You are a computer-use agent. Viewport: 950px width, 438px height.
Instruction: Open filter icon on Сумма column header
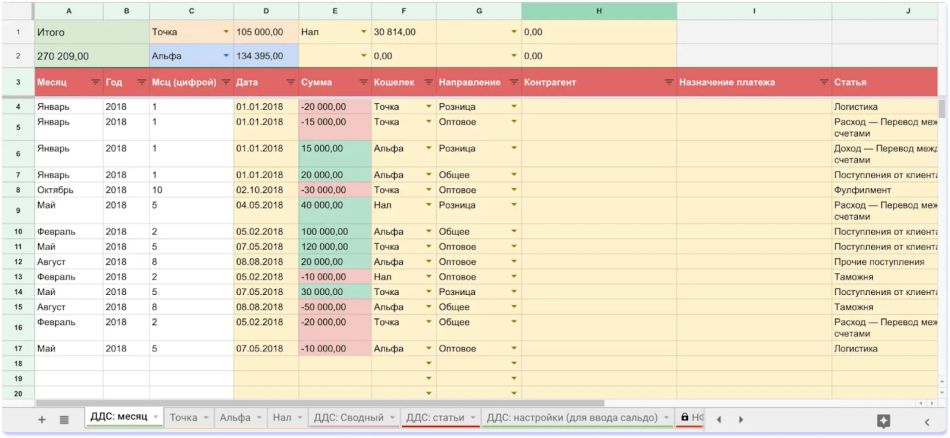pos(361,82)
